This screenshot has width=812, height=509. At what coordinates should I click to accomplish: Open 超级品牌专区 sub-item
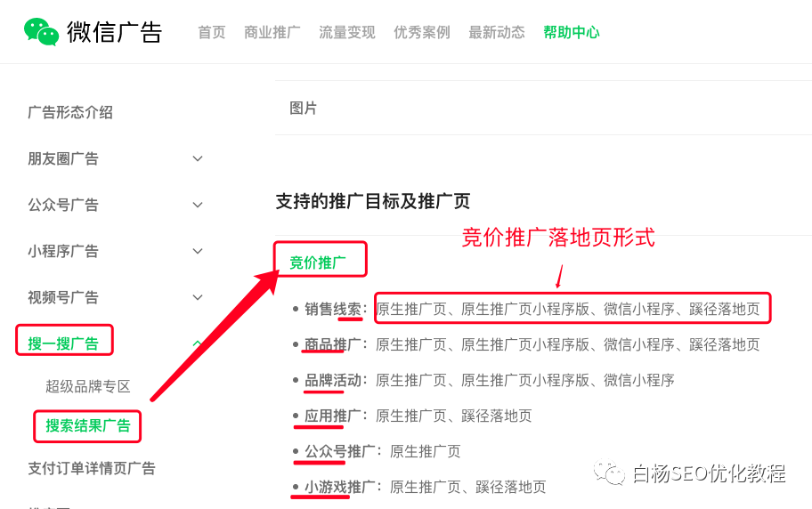tap(88, 386)
